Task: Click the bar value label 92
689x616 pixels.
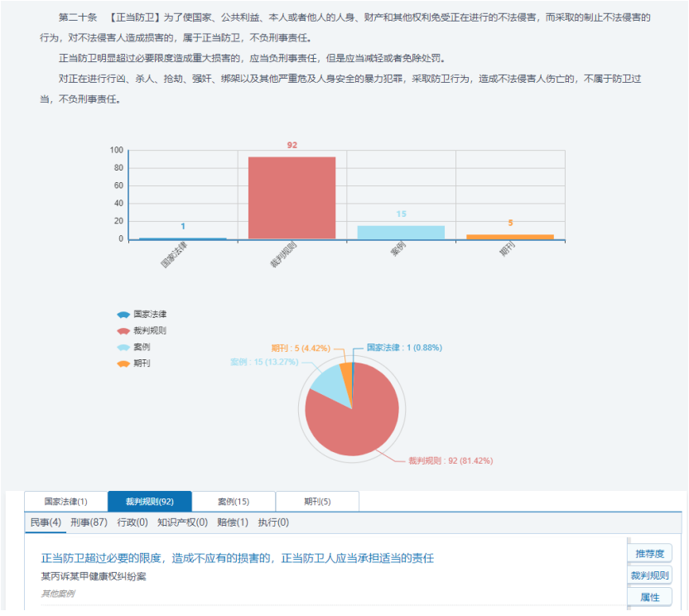Action: tap(292, 145)
